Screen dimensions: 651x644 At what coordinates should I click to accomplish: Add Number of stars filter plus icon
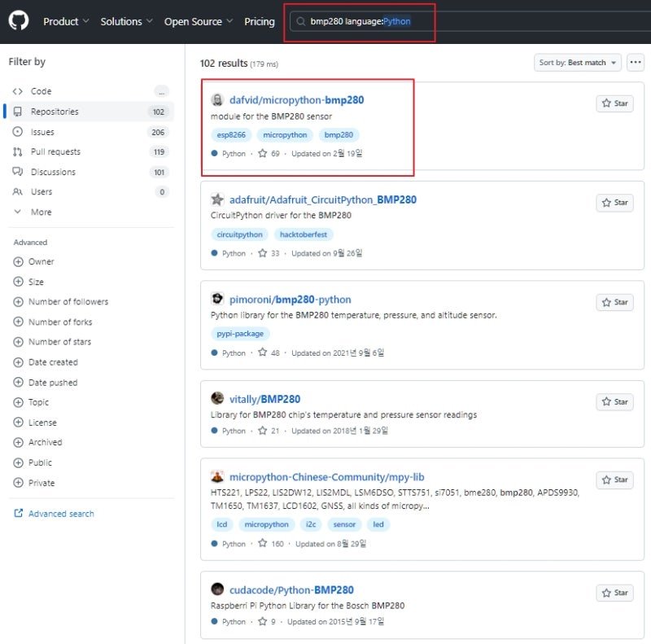pos(18,341)
